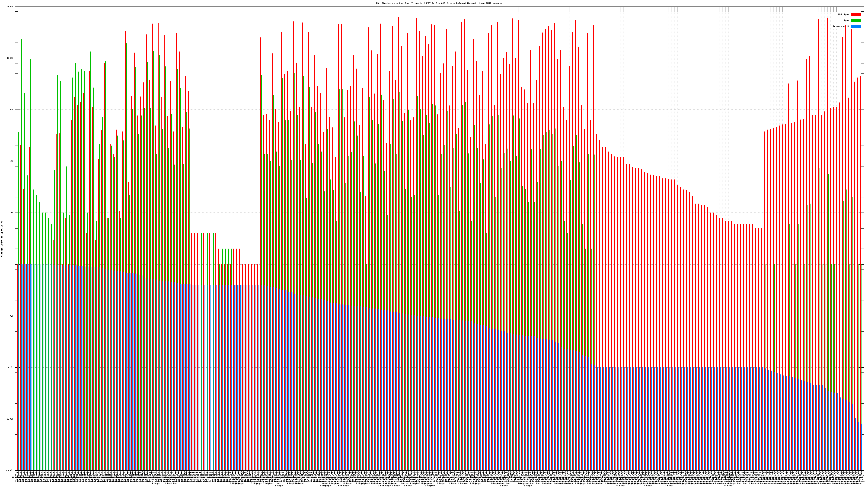868x488 pixels.
Task: Click the 100000 y-axis tick label
Action: 9,7
